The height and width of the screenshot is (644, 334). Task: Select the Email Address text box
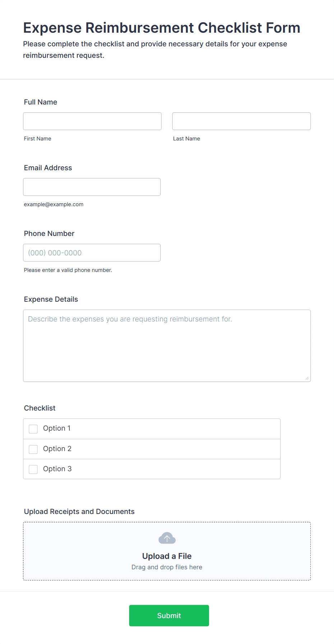(x=92, y=187)
